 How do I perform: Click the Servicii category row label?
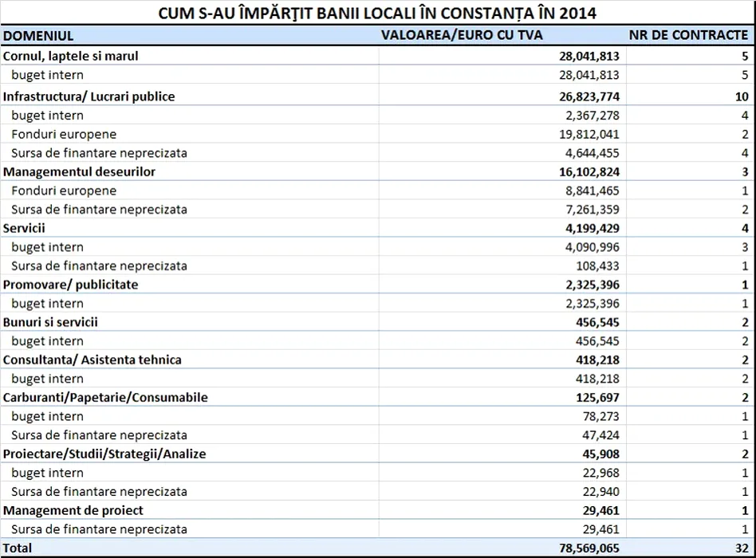[24, 228]
